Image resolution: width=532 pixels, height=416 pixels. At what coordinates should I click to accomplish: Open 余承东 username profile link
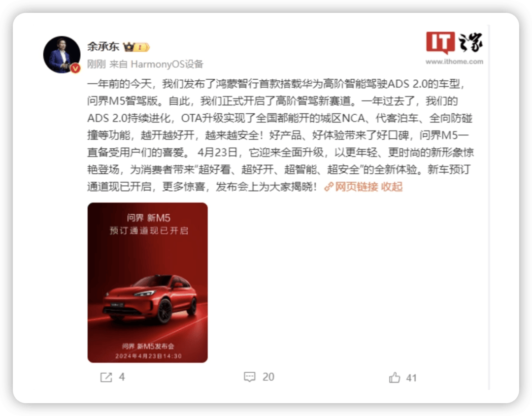(103, 46)
